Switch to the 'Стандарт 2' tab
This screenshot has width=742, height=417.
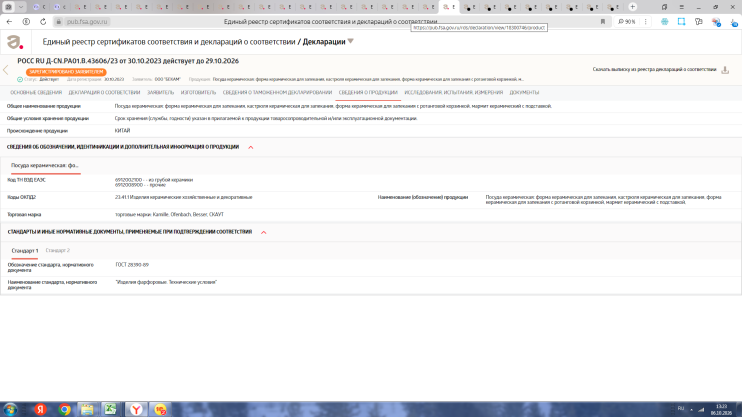(58, 250)
